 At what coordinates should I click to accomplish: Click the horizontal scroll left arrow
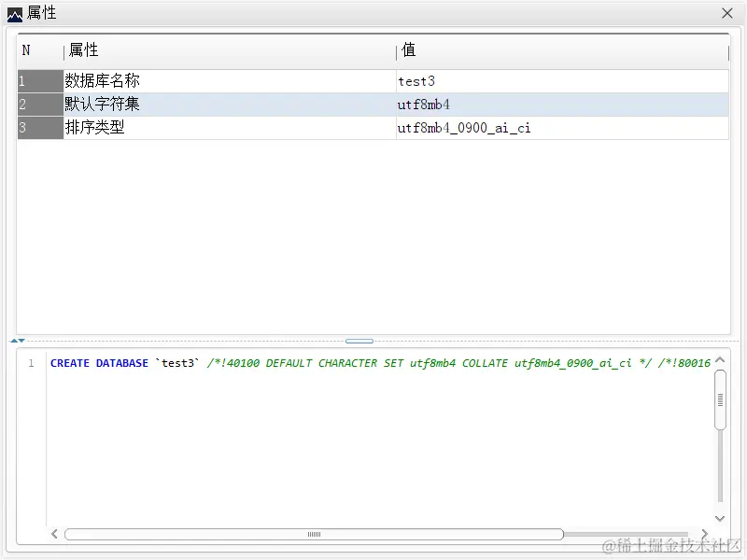(x=54, y=534)
